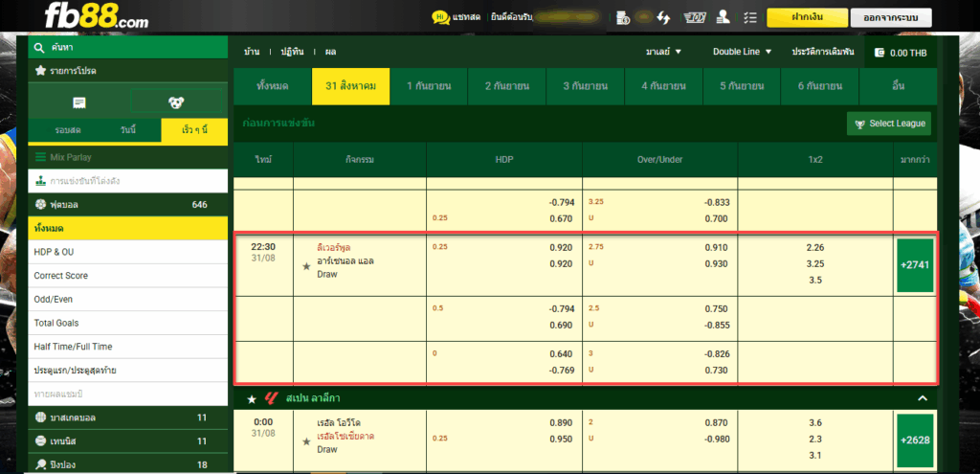980x474 pixels.
Task: Click the fb88.com logo
Action: [x=97, y=15]
